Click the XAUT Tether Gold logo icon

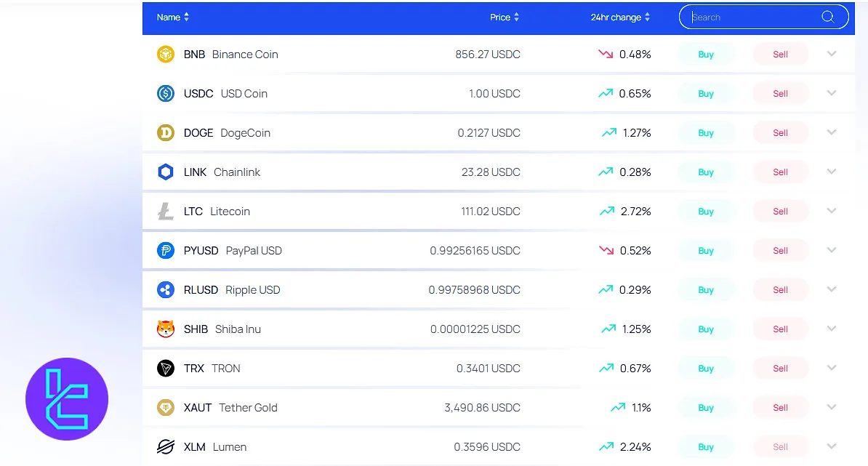166,408
